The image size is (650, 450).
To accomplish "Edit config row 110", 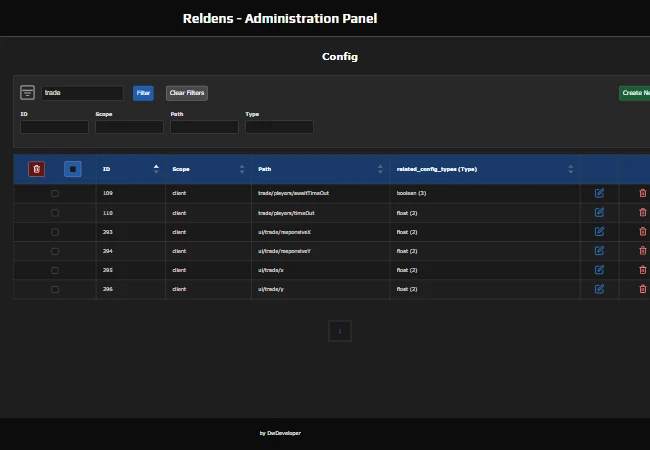I will [x=599, y=213].
